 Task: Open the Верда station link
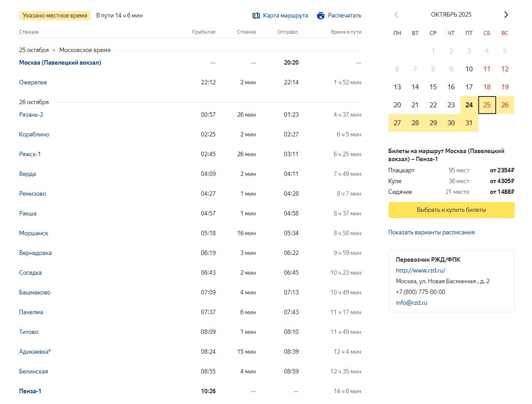27,174
